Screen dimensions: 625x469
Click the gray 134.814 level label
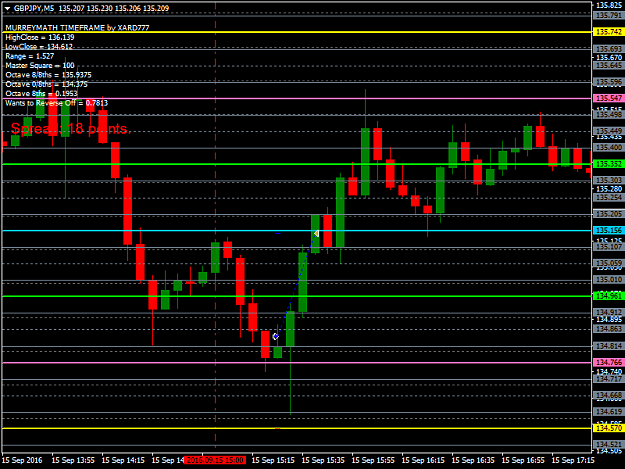coord(609,346)
